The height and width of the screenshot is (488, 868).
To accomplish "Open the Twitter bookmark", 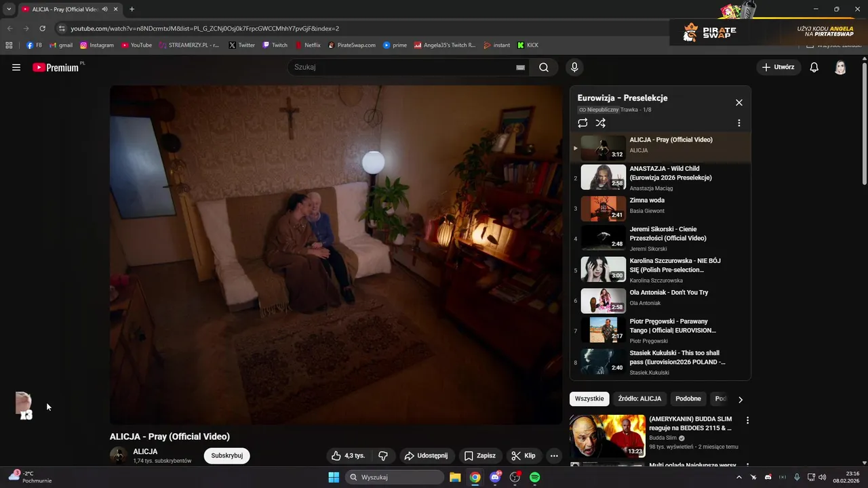I will pos(242,45).
